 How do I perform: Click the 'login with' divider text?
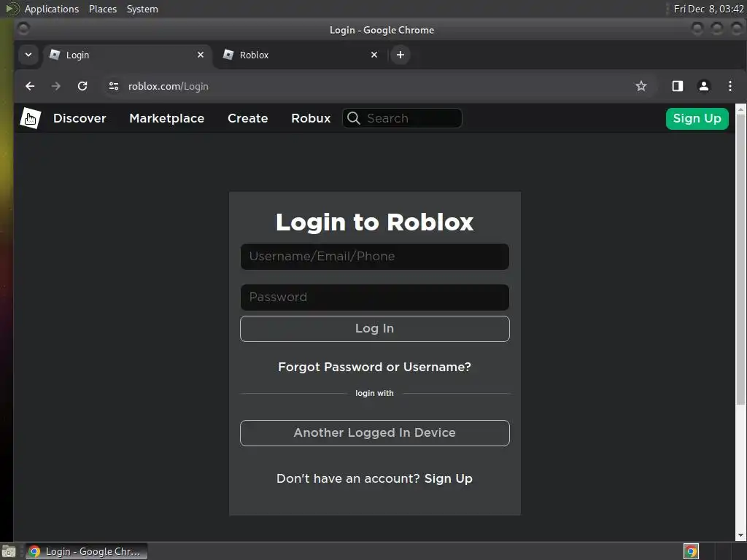pos(374,393)
